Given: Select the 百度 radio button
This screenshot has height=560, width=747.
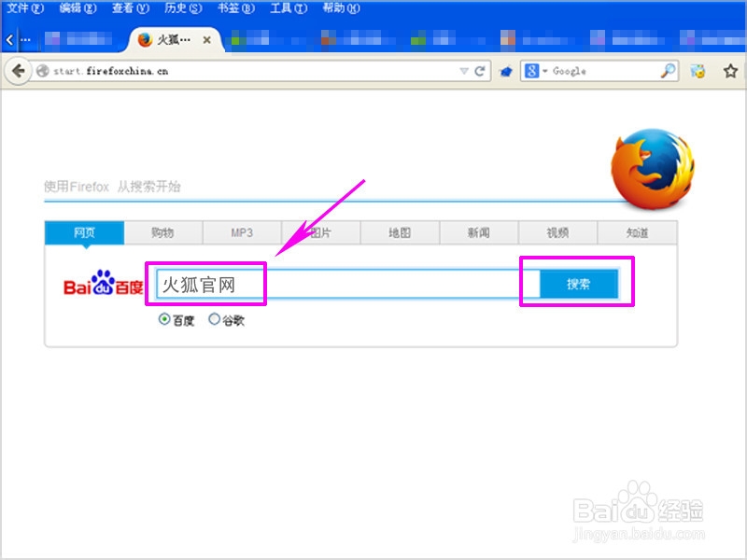Looking at the screenshot, I should [164, 319].
